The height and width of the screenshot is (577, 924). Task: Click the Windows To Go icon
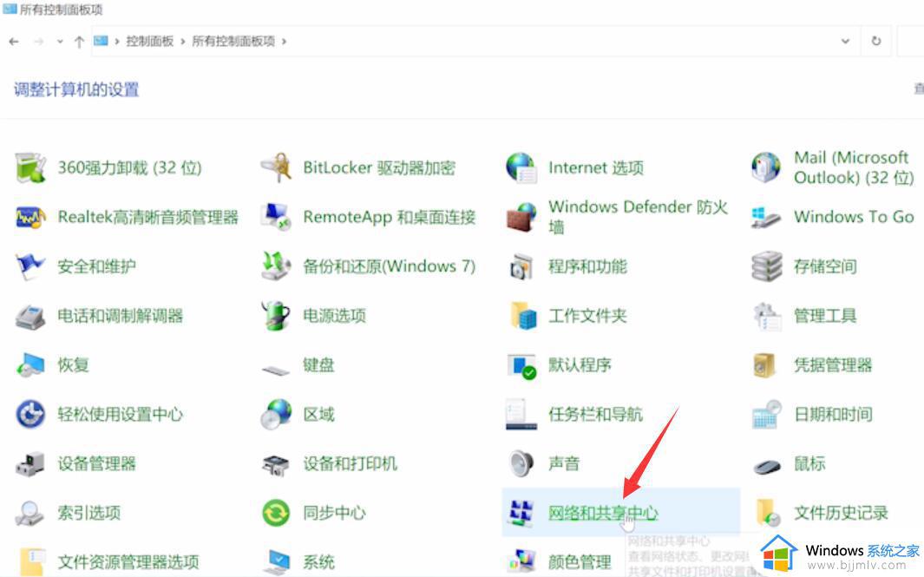point(767,218)
